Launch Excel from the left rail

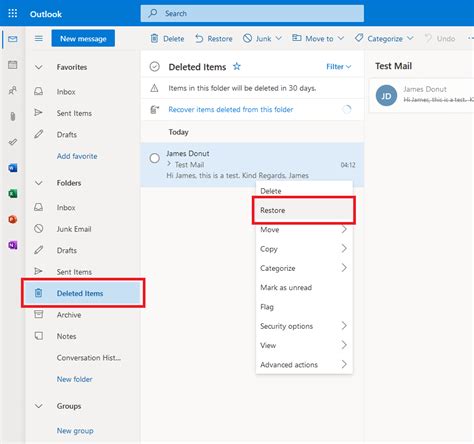click(13, 194)
